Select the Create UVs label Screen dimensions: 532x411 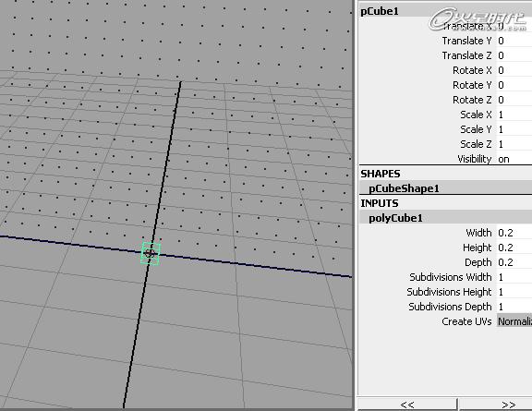point(466,321)
